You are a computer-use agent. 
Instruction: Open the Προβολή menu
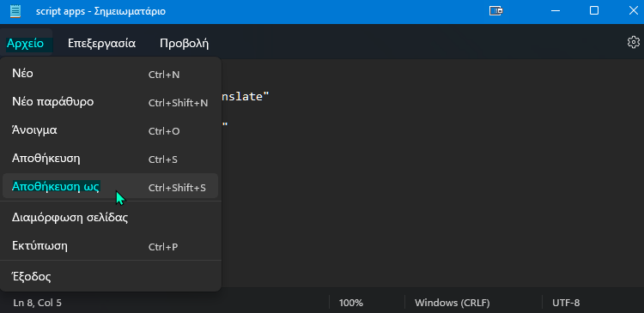click(x=185, y=43)
